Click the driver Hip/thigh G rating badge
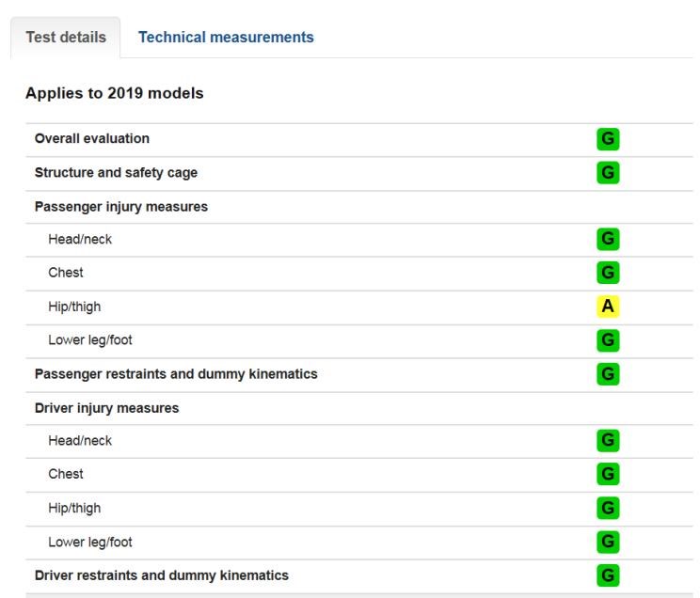Image resolution: width=700 pixels, height=598 pixels. point(608,509)
